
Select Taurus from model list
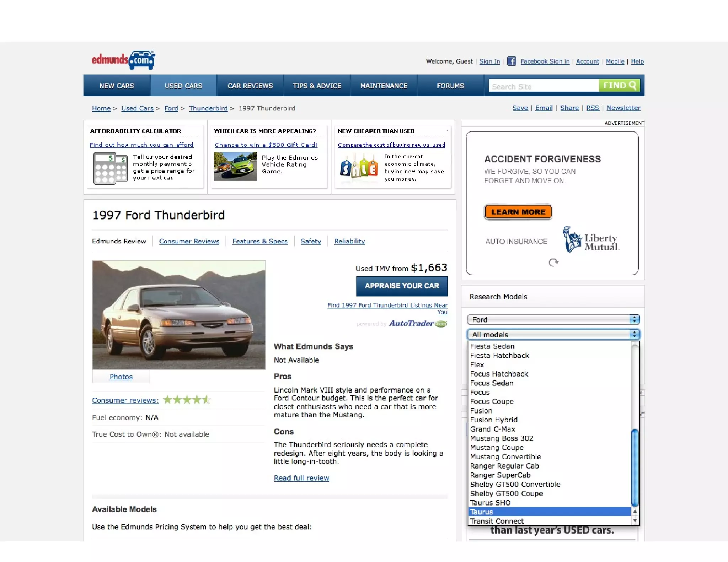[550, 512]
